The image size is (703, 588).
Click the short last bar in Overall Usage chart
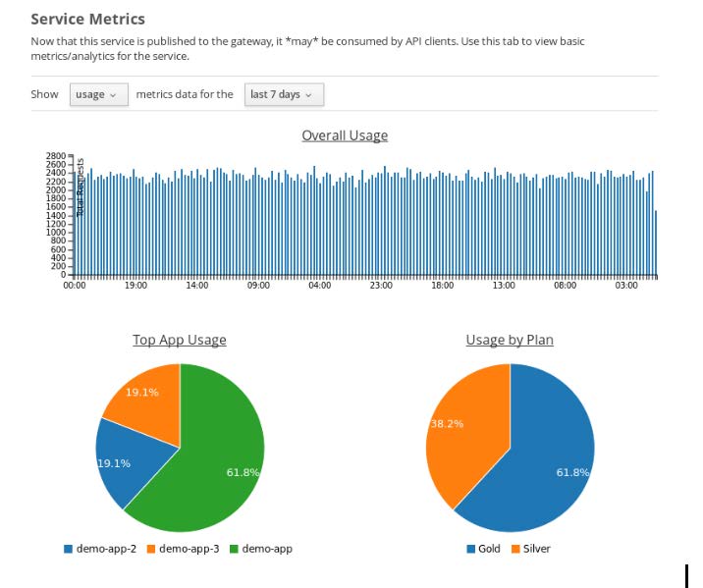click(x=656, y=243)
